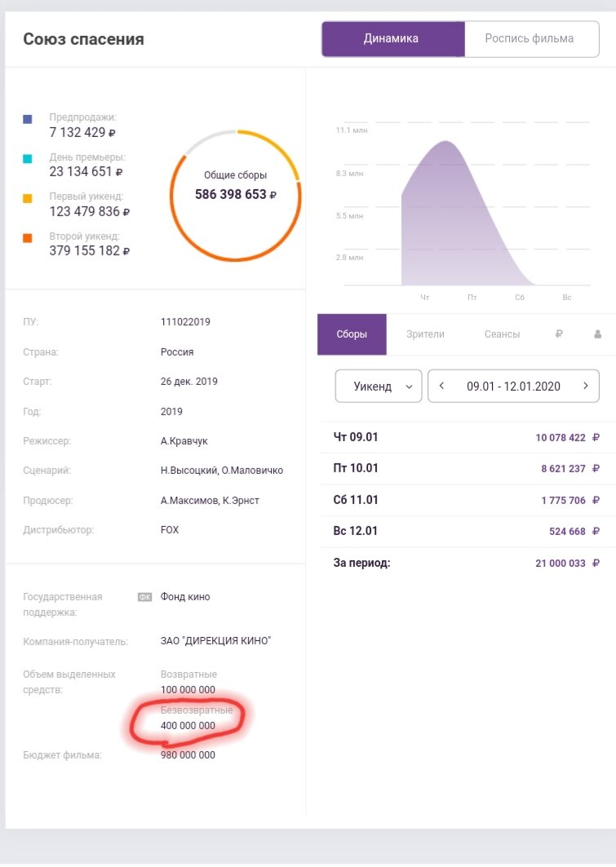Click the 11.1 млн axis label
Screen dimensions: 616x867
coord(352,130)
